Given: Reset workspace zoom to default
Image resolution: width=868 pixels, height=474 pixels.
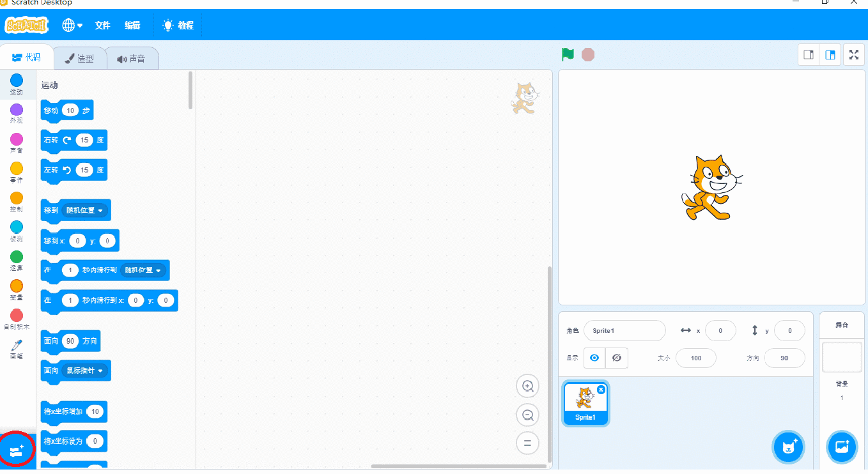Looking at the screenshot, I should (528, 443).
